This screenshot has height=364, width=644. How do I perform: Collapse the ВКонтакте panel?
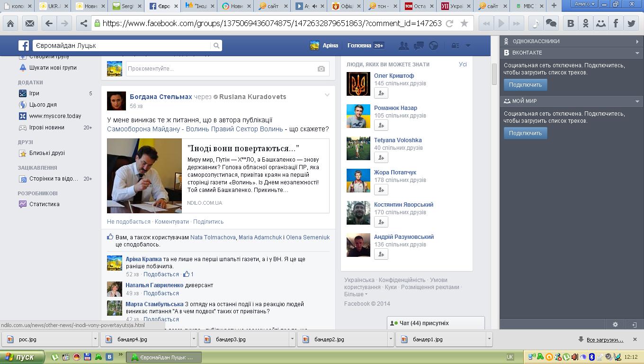coord(637,53)
